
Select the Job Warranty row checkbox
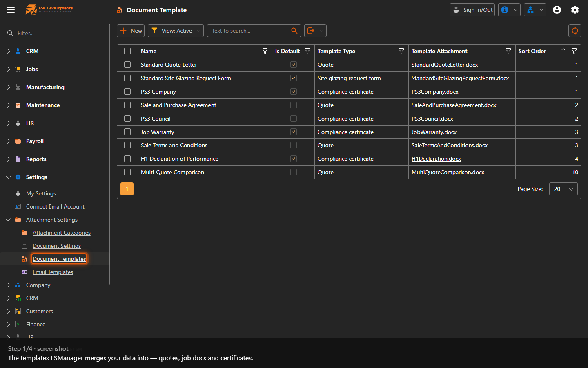click(127, 132)
